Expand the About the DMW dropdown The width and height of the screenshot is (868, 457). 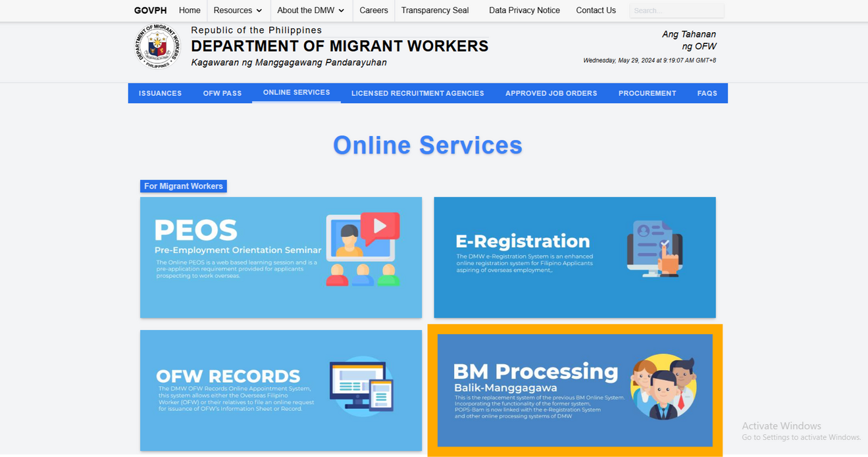point(311,11)
